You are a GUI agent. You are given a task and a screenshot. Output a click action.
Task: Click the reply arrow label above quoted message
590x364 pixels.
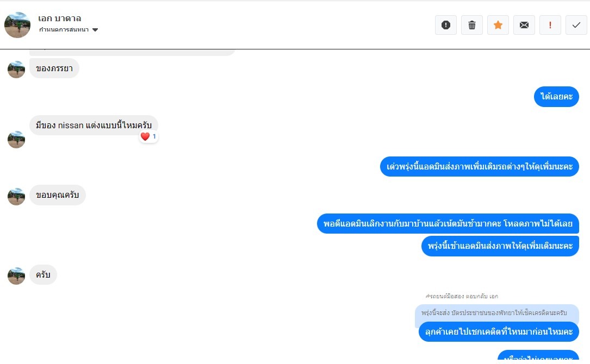coord(462,296)
